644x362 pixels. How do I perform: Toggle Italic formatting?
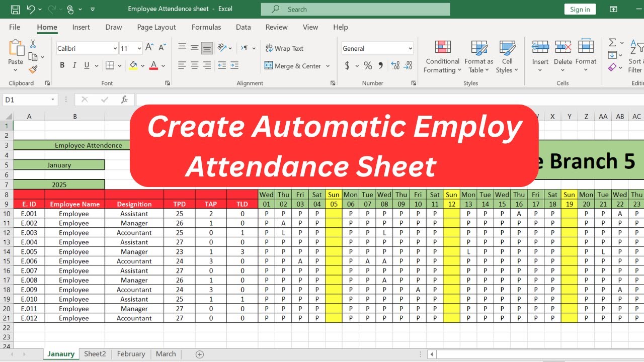(74, 65)
